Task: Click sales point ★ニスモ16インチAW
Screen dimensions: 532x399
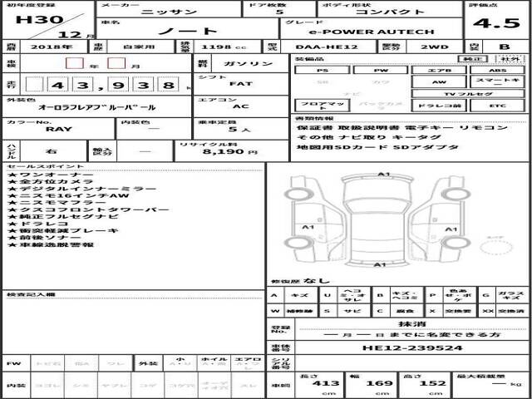Action: [68, 196]
